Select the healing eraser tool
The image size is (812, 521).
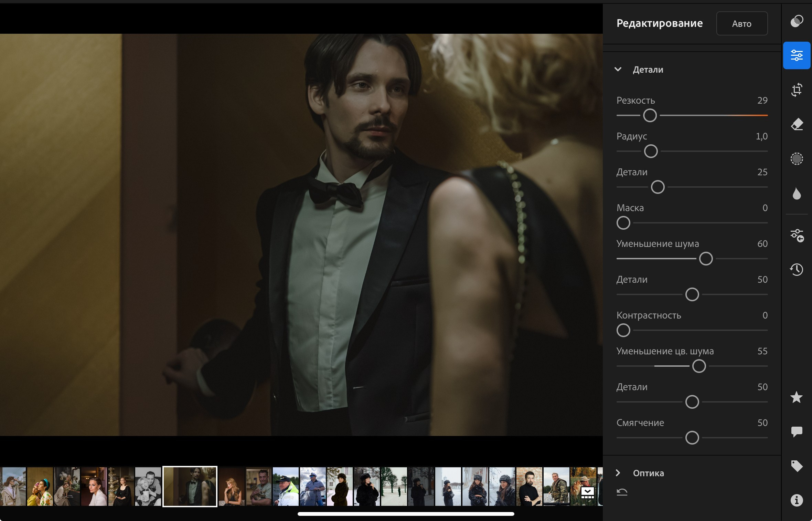[x=797, y=124]
